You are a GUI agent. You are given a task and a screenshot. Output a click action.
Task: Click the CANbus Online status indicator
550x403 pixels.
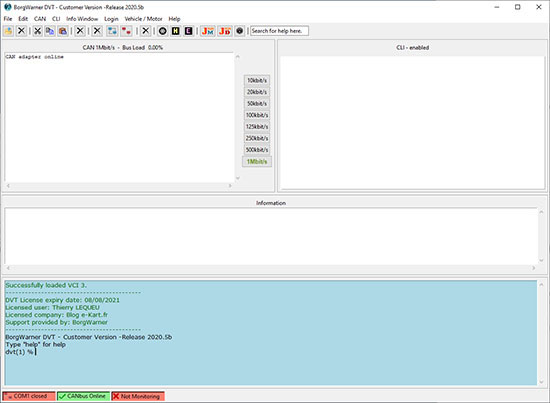pyautogui.click(x=83, y=396)
